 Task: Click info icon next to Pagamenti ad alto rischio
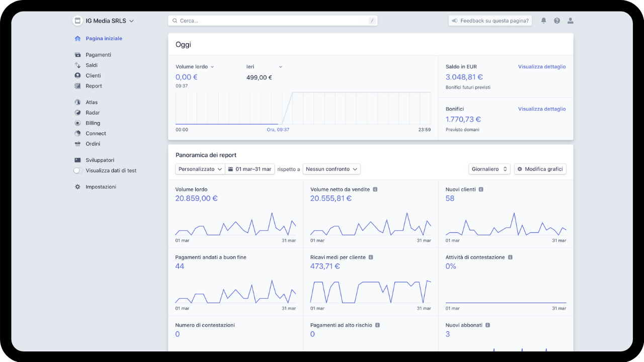(x=377, y=325)
